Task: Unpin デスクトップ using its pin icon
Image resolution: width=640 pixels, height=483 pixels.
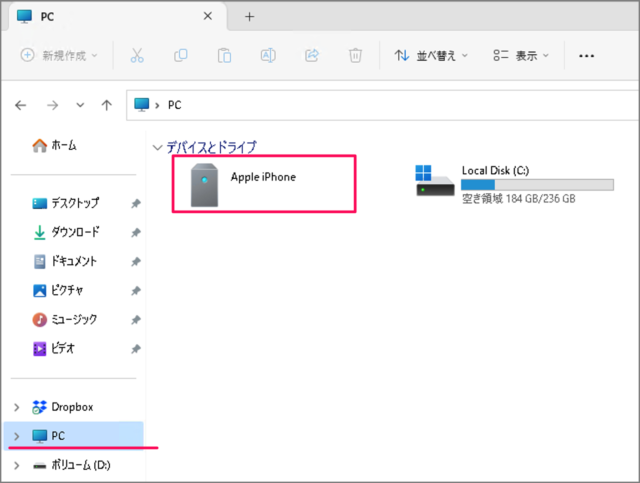Action: 136,203
